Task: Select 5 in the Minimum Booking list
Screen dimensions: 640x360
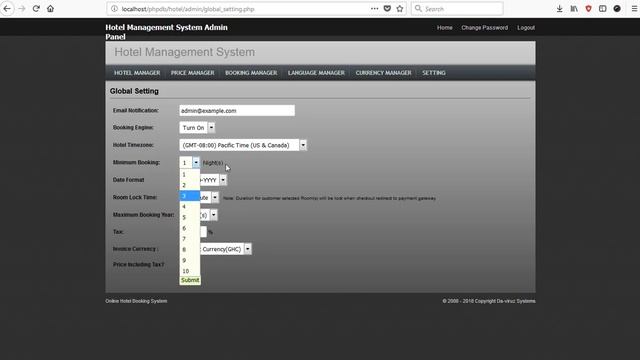Action: click(x=190, y=217)
